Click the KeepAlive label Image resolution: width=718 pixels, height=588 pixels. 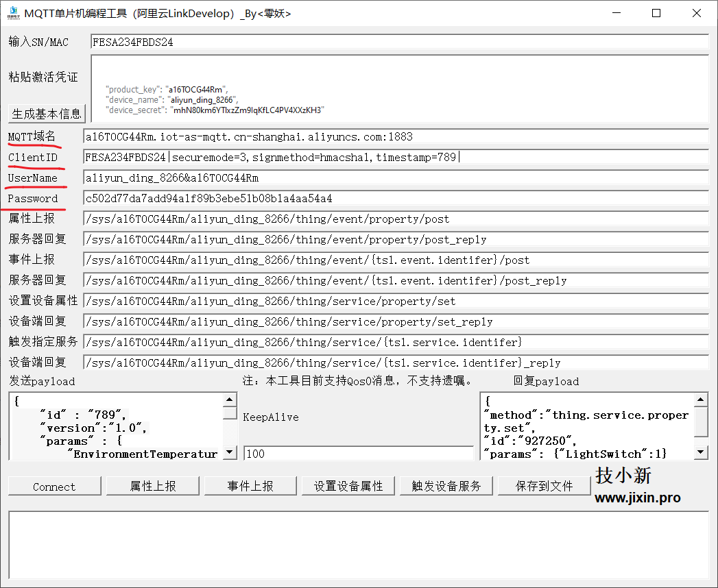point(271,417)
